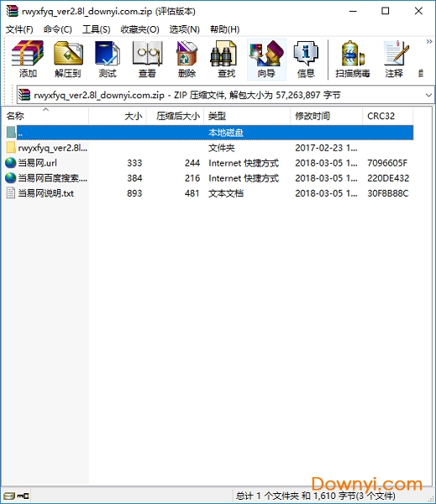The image size is (436, 504).
Task: Select the 当易网百度搜索 file name
Action: [52, 178]
